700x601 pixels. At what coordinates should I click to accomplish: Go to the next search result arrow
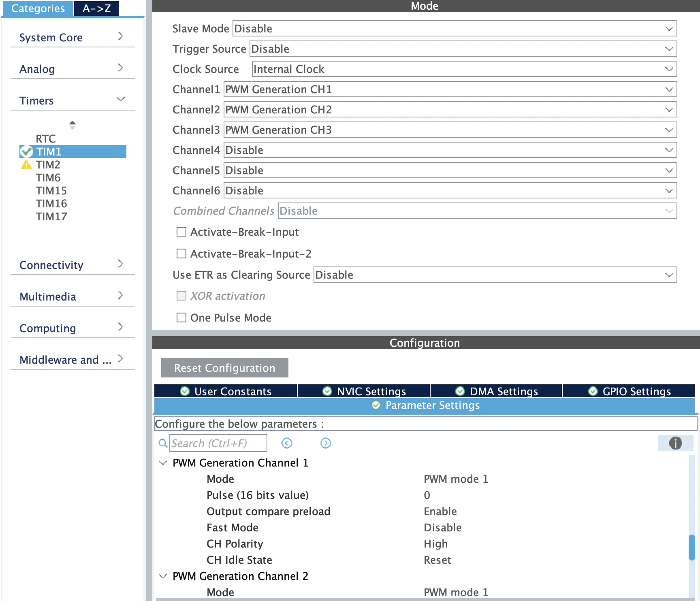tap(326, 443)
